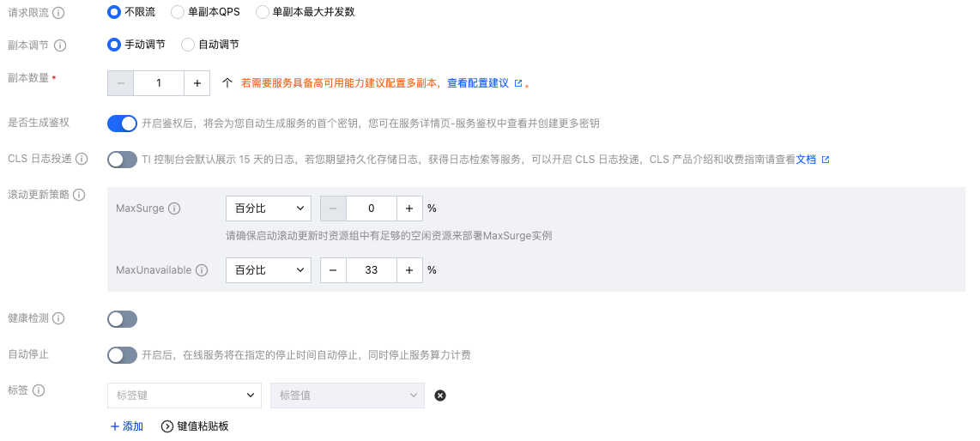
Task: Click info icon next to CLS 日志投递
Action: [82, 159]
